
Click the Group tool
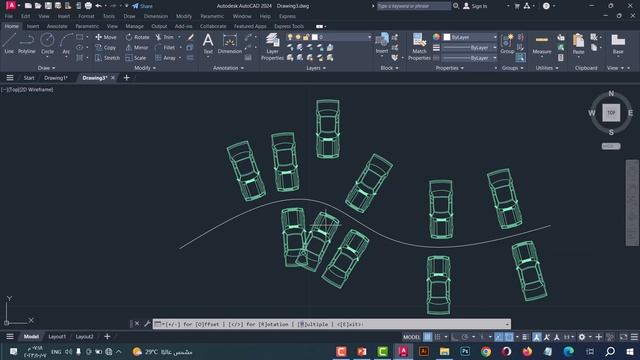(x=507, y=44)
